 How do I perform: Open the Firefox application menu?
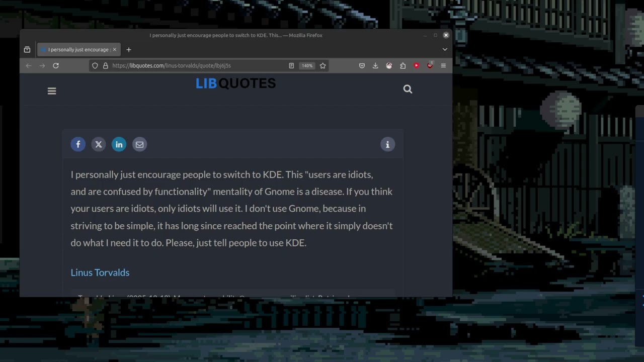pos(443,65)
